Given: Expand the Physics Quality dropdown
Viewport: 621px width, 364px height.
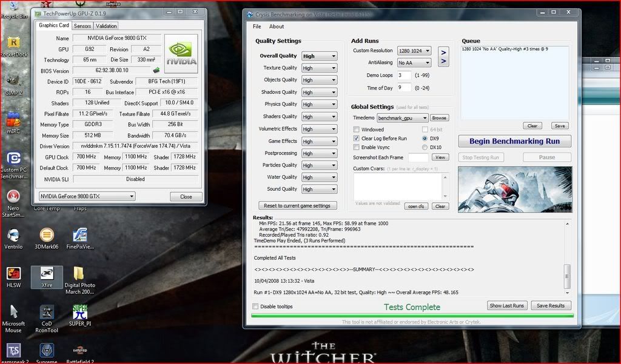Looking at the screenshot, I should 319,104.
